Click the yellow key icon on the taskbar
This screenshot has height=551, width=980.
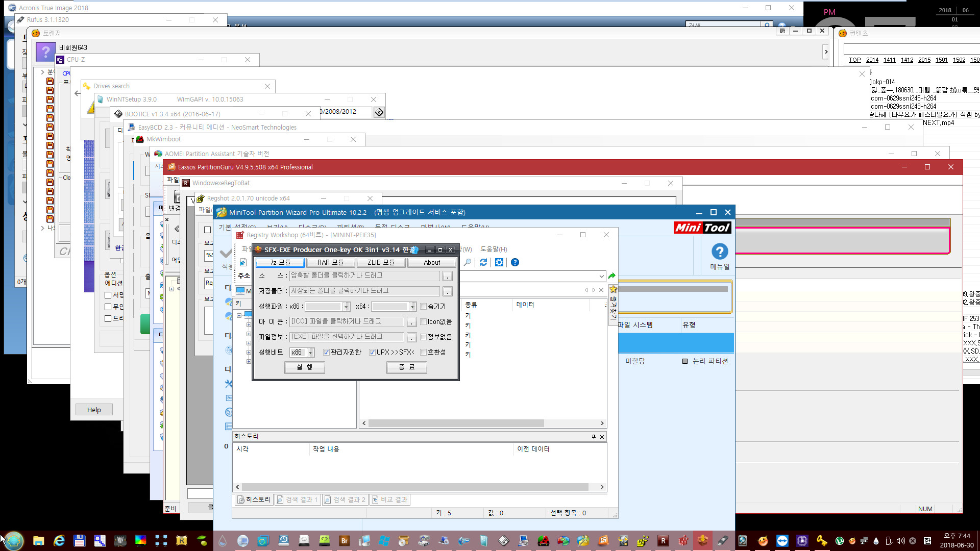tap(822, 541)
